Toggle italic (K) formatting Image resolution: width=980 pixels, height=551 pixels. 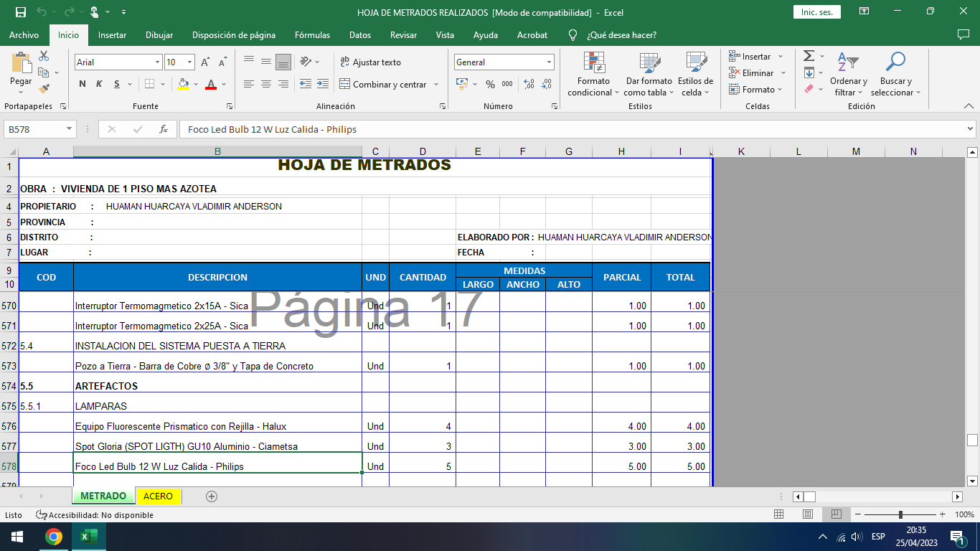[99, 84]
